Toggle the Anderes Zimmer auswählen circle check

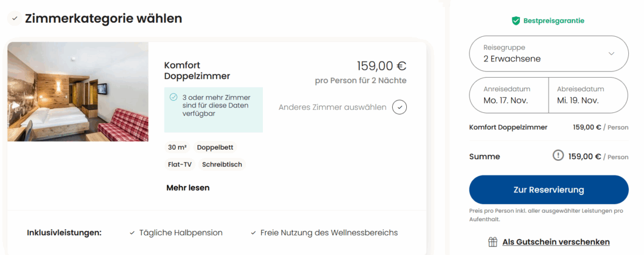pyautogui.click(x=399, y=107)
